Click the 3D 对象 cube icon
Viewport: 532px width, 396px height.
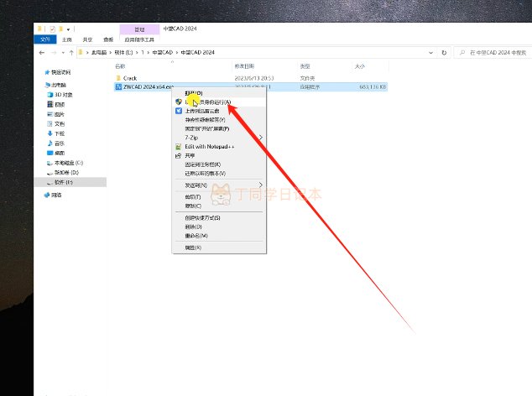[x=50, y=95]
